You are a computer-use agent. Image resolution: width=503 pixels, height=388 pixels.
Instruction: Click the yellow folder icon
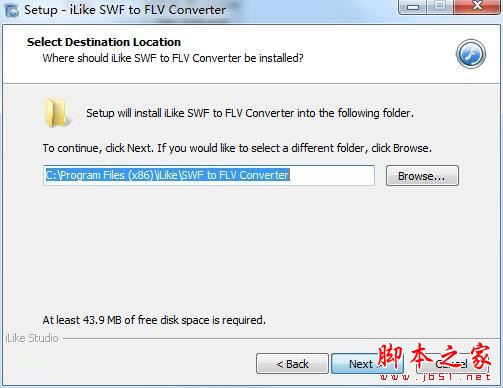pos(57,113)
